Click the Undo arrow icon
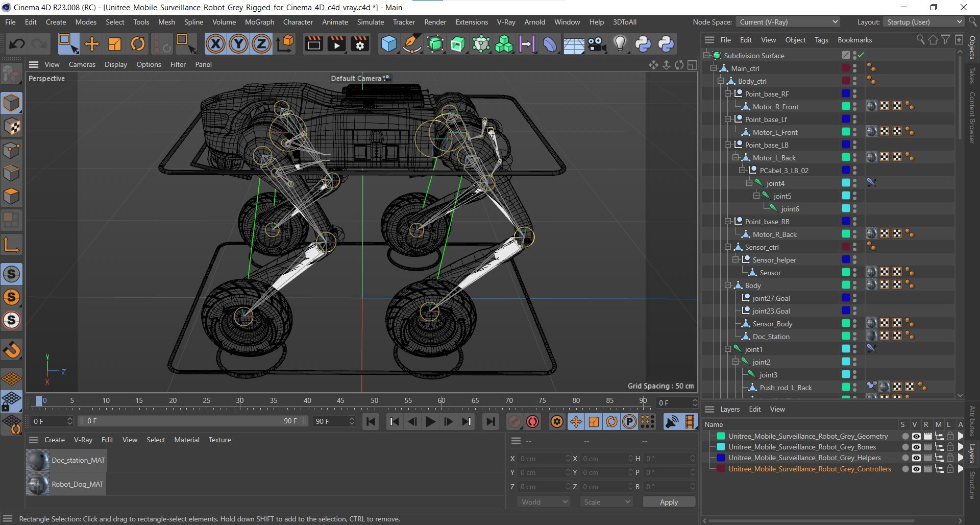The height and width of the screenshot is (525, 980). tap(16, 44)
